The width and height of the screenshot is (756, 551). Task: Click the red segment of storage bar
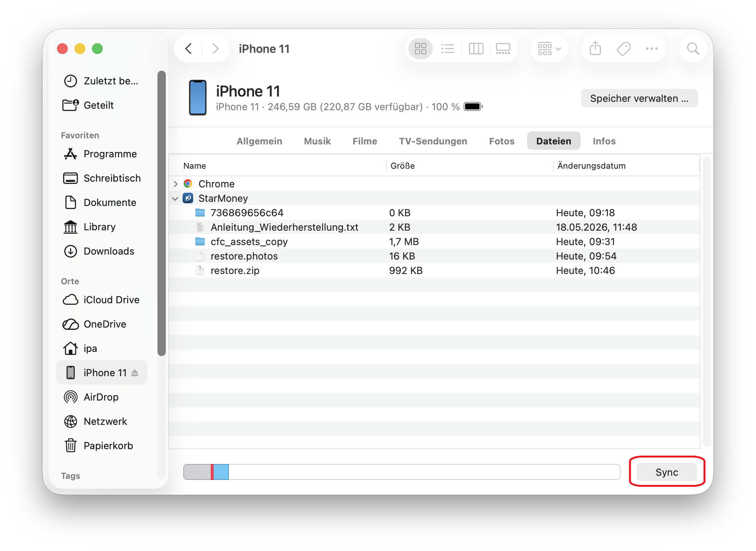click(x=212, y=472)
